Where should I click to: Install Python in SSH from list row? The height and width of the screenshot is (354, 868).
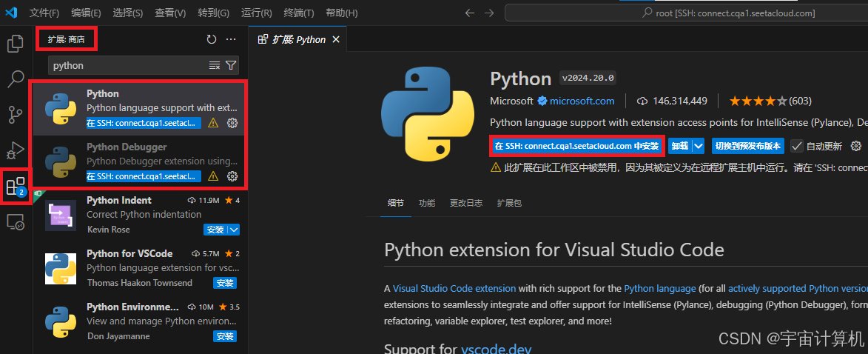pos(144,123)
